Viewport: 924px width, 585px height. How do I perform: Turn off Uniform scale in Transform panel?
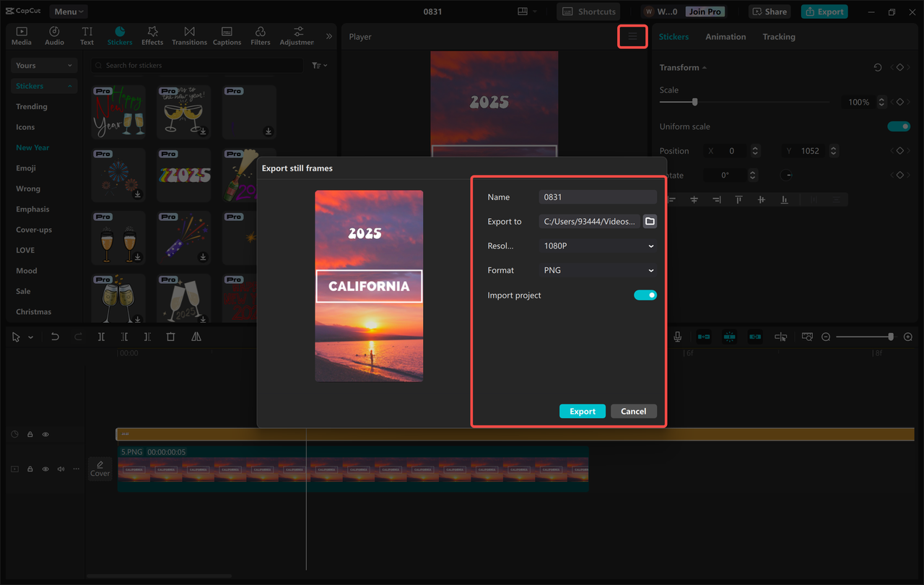tap(898, 126)
